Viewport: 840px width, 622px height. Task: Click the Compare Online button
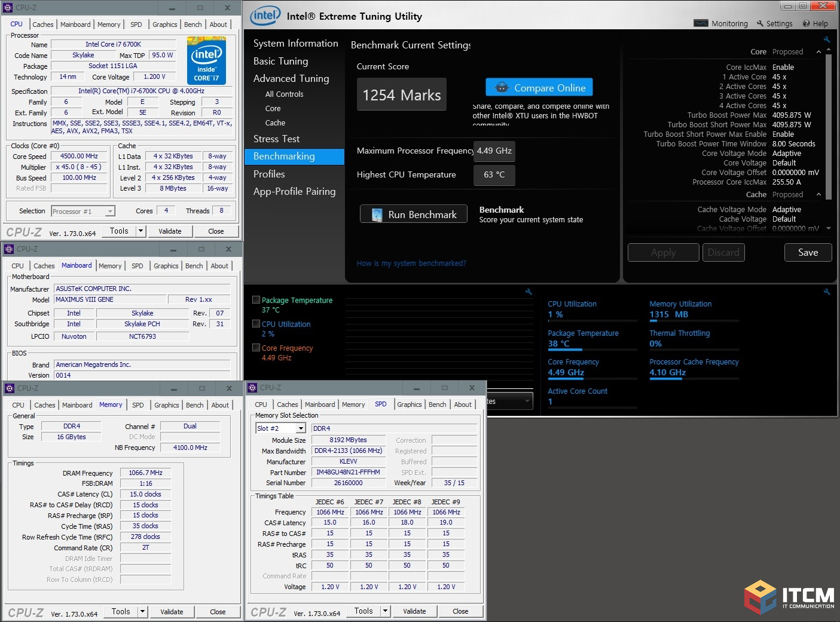click(539, 87)
